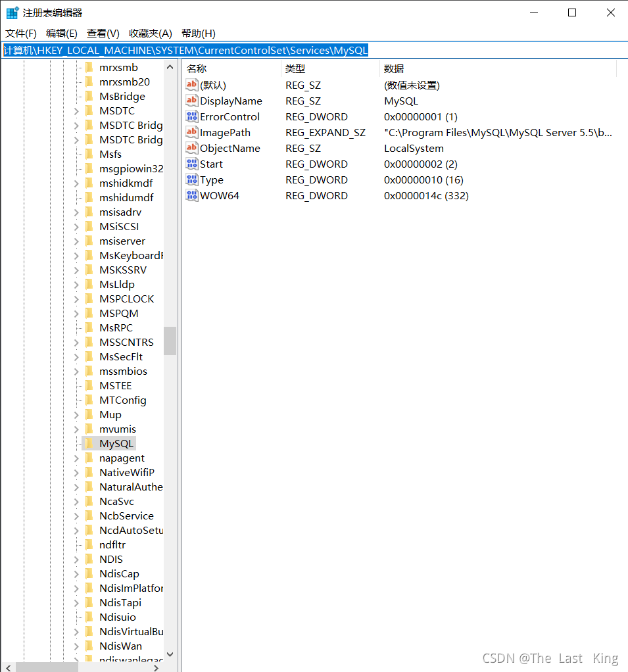628x672 pixels.
Task: Expand the NcbService tree node
Action: tap(76, 516)
